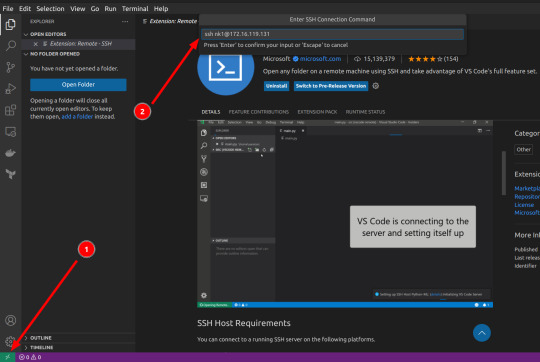Click the Uninstall button

[276, 86]
